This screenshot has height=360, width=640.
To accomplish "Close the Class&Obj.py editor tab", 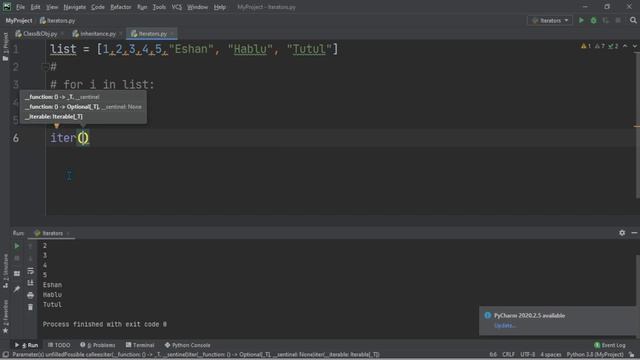I will pyautogui.click(x=62, y=34).
